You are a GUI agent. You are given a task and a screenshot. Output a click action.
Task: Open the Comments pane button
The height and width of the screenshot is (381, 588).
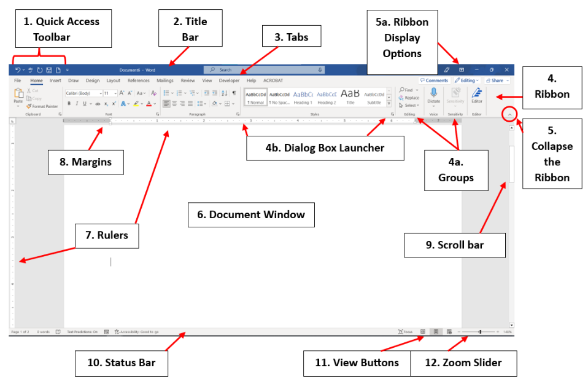434,81
